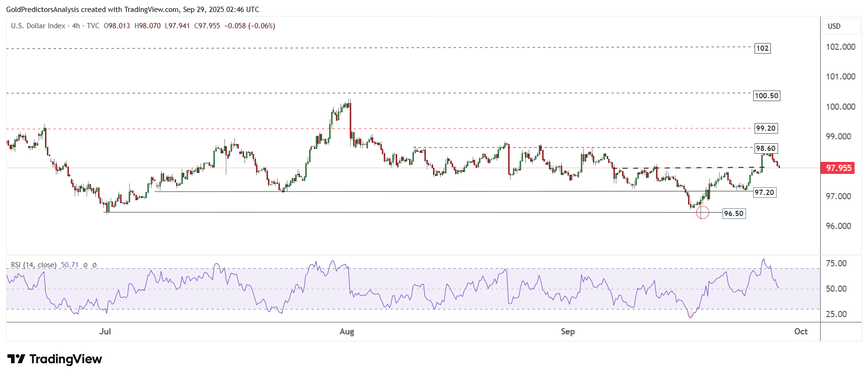Click the U.S. Dollar Index symbol title
Image resolution: width=868 pixels, height=377 pixels.
click(x=38, y=26)
